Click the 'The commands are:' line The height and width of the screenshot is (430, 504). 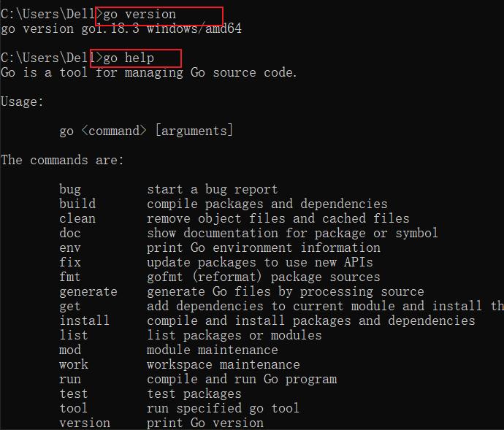pyautogui.click(x=62, y=161)
